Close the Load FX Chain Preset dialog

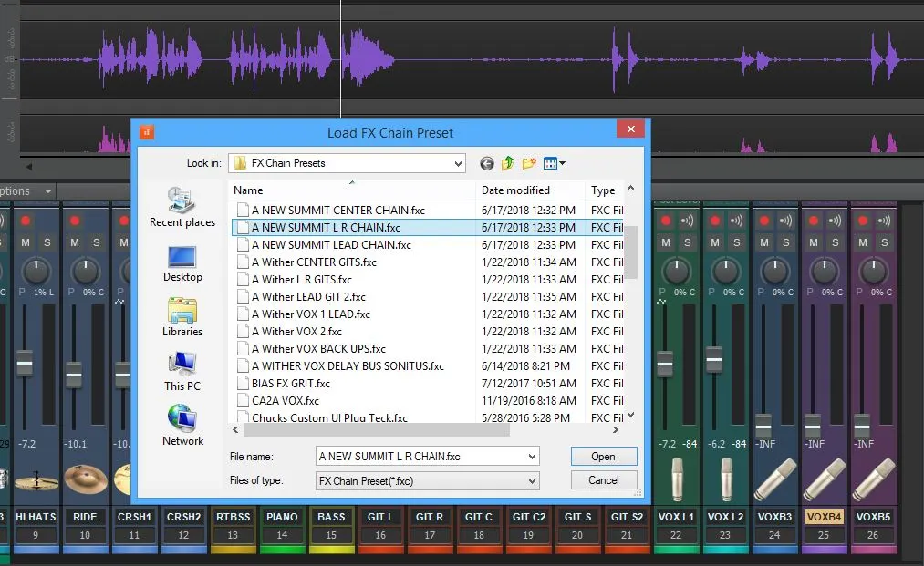630,129
